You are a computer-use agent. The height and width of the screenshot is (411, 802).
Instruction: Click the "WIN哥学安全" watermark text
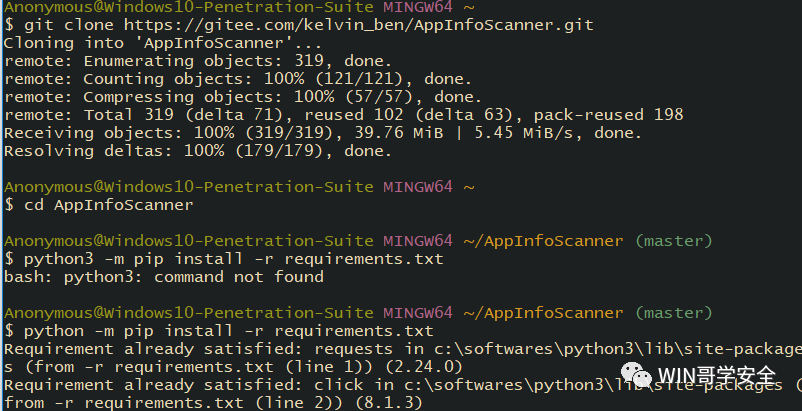coord(716,377)
